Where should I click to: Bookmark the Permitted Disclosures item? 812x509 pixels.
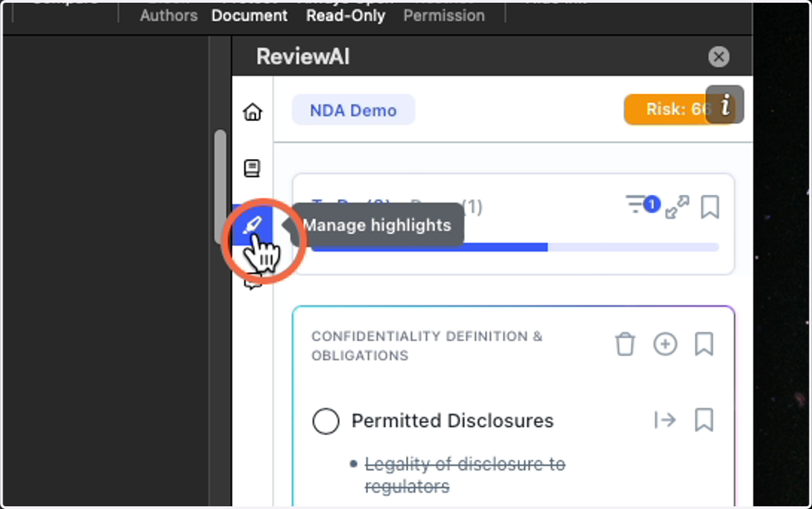click(704, 420)
